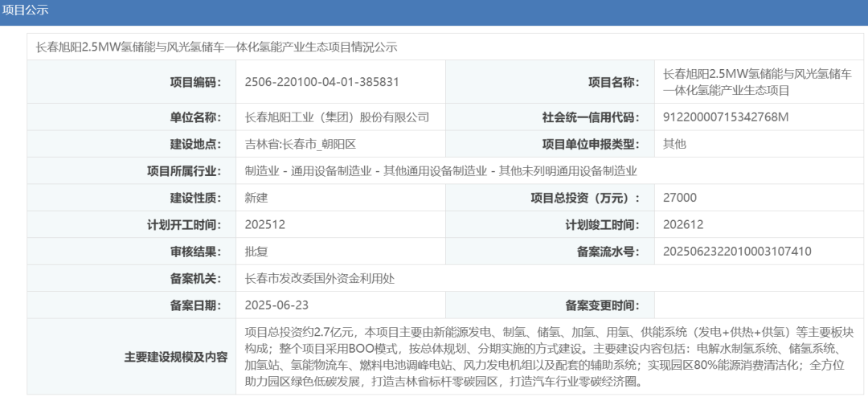This screenshot has height=397, width=868.
Task: Click the review result value 批复
Action: pos(256,252)
